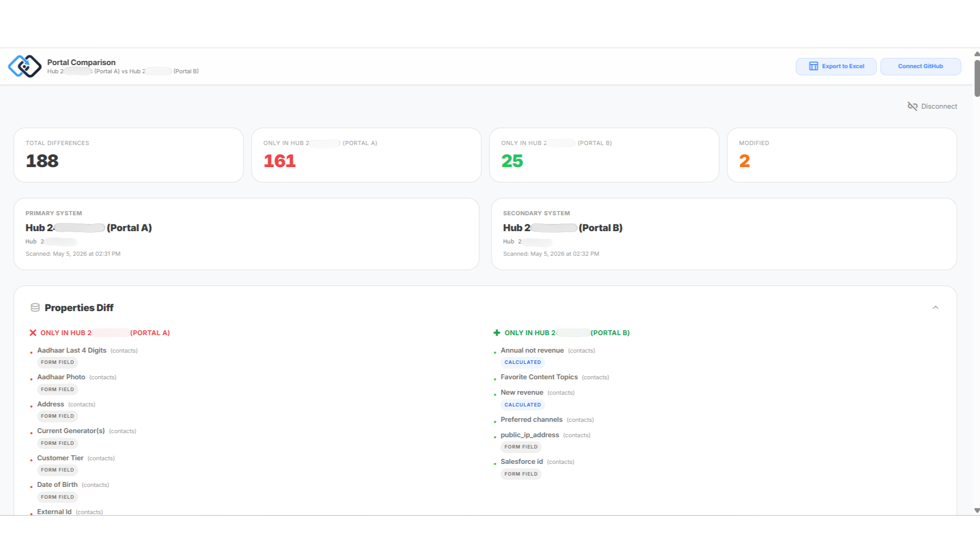Collapse the Properties Diff section chevron
The height and width of the screenshot is (551, 980).
[x=935, y=308]
